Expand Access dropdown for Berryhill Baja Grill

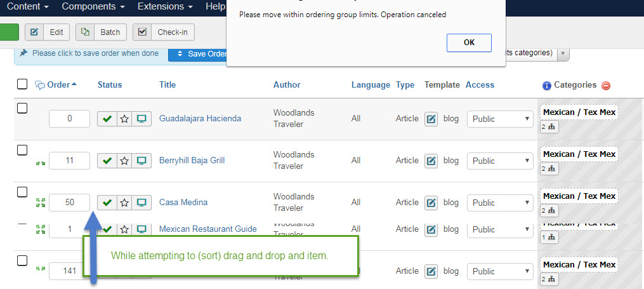[x=500, y=161]
